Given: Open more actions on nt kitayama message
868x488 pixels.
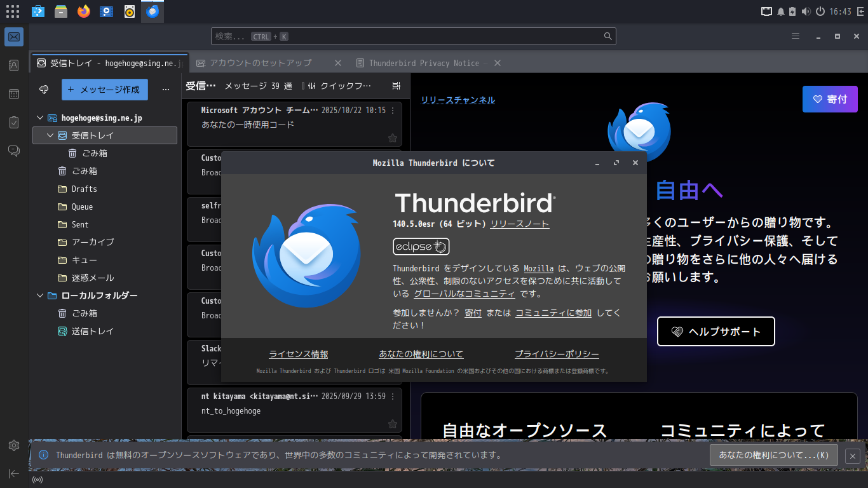Looking at the screenshot, I should pos(393,396).
